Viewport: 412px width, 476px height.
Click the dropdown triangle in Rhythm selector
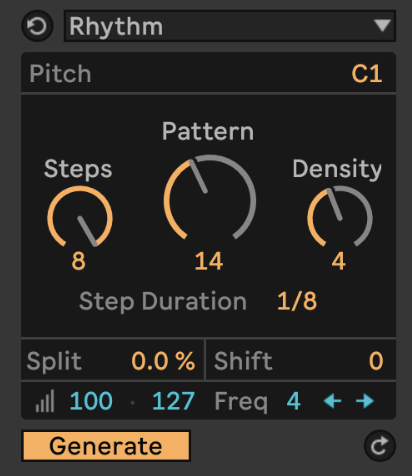point(382,26)
